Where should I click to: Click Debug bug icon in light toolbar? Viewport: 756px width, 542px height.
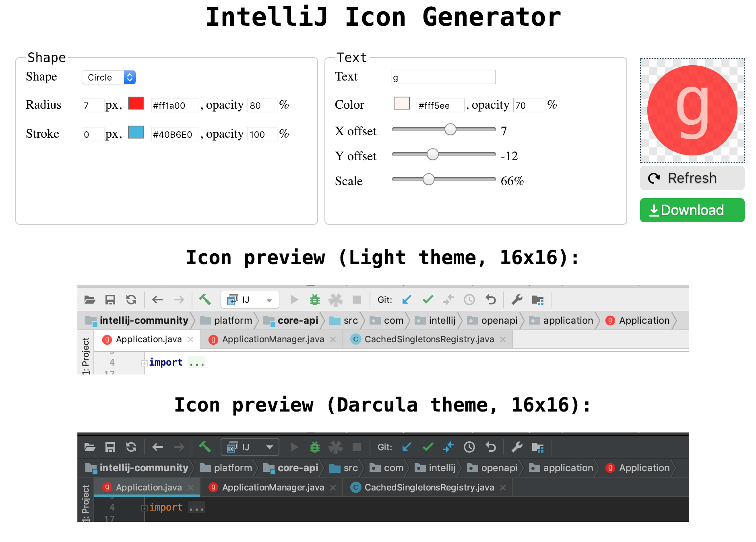click(315, 300)
